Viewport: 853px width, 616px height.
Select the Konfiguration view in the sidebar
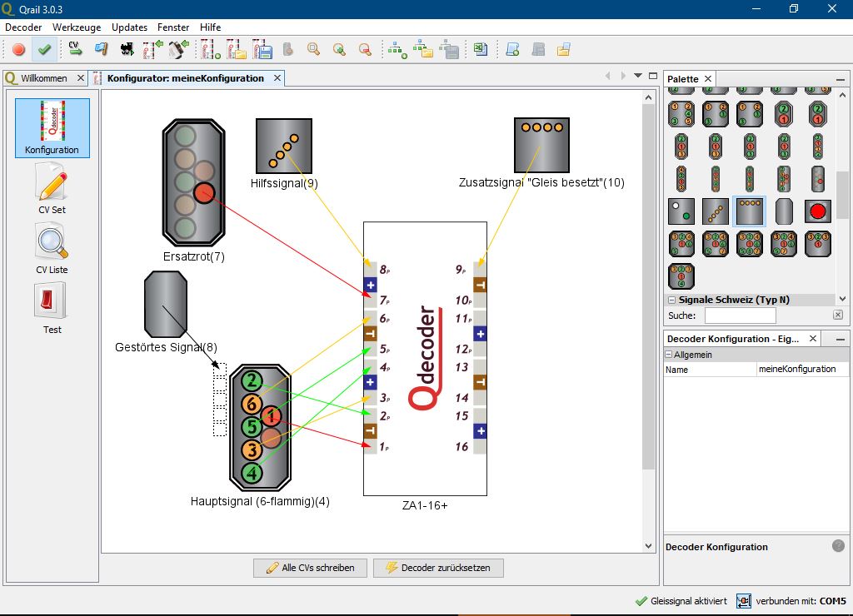click(52, 128)
